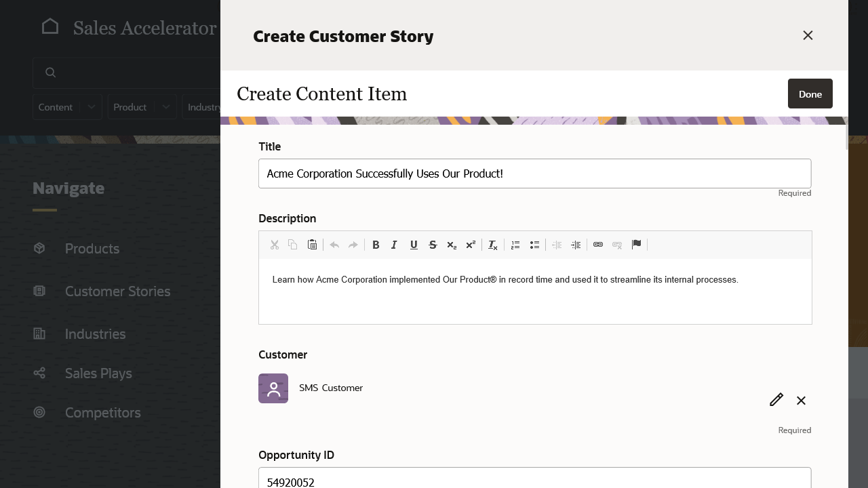This screenshot has height=488, width=868.
Task: Remove formatting using the clear formatting icon
Action: coord(492,245)
